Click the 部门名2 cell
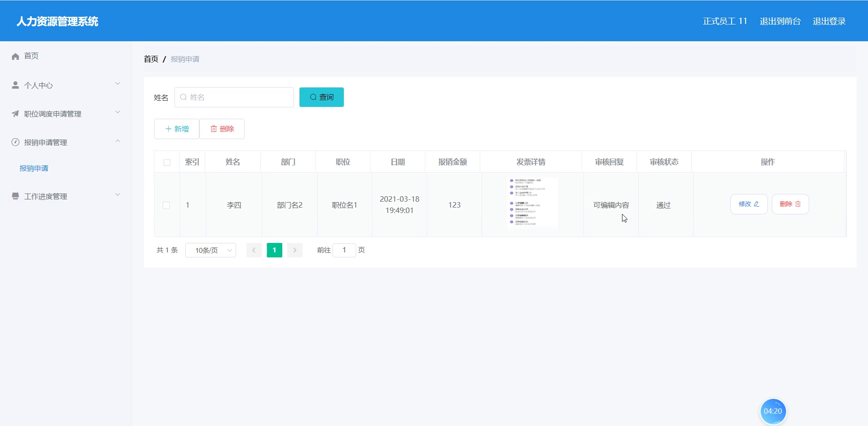The width and height of the screenshot is (868, 426). 289,205
